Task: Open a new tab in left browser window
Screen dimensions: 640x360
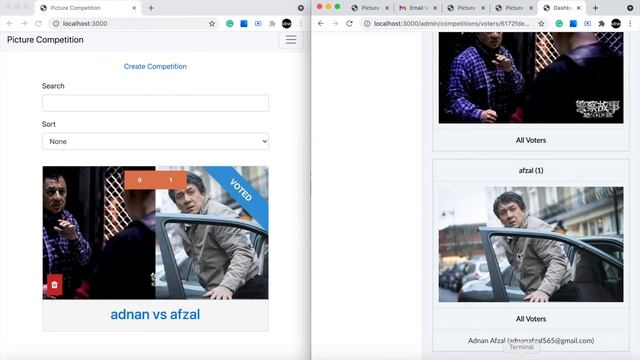Action: point(151,8)
